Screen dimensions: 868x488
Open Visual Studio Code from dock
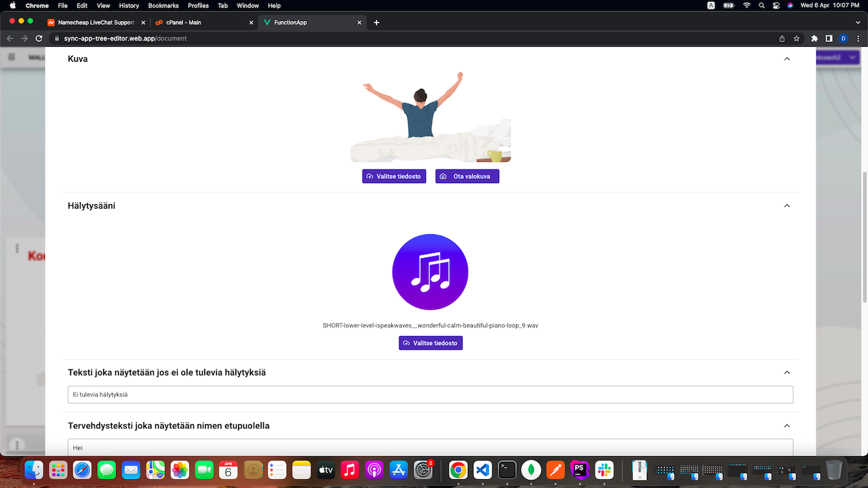[482, 470]
